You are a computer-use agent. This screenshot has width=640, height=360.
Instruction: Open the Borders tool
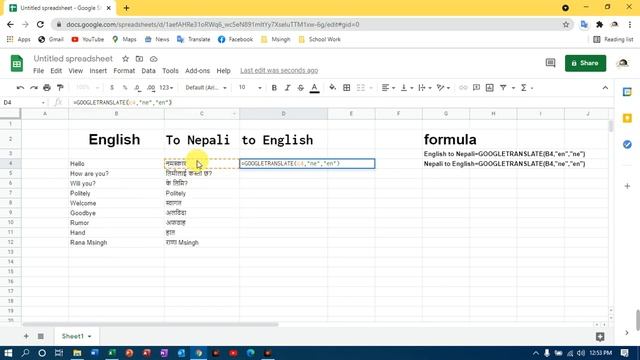click(x=347, y=88)
